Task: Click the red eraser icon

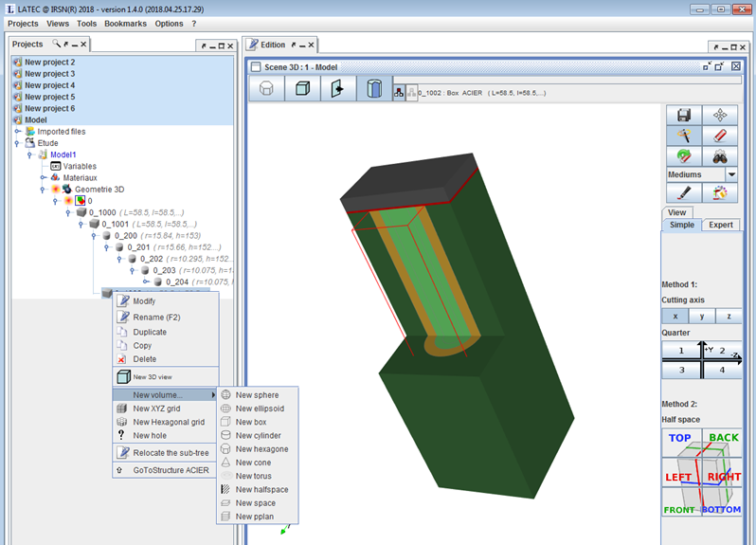Action: pyautogui.click(x=720, y=136)
